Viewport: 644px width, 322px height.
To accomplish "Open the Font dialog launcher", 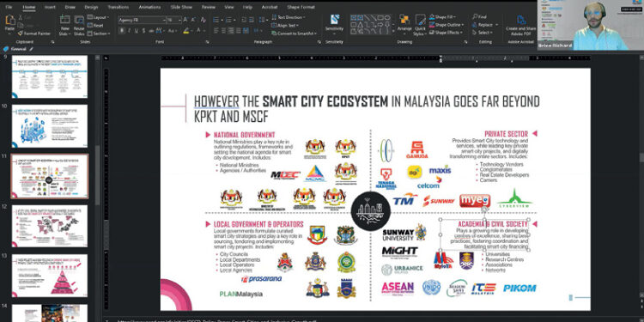I will (207, 42).
